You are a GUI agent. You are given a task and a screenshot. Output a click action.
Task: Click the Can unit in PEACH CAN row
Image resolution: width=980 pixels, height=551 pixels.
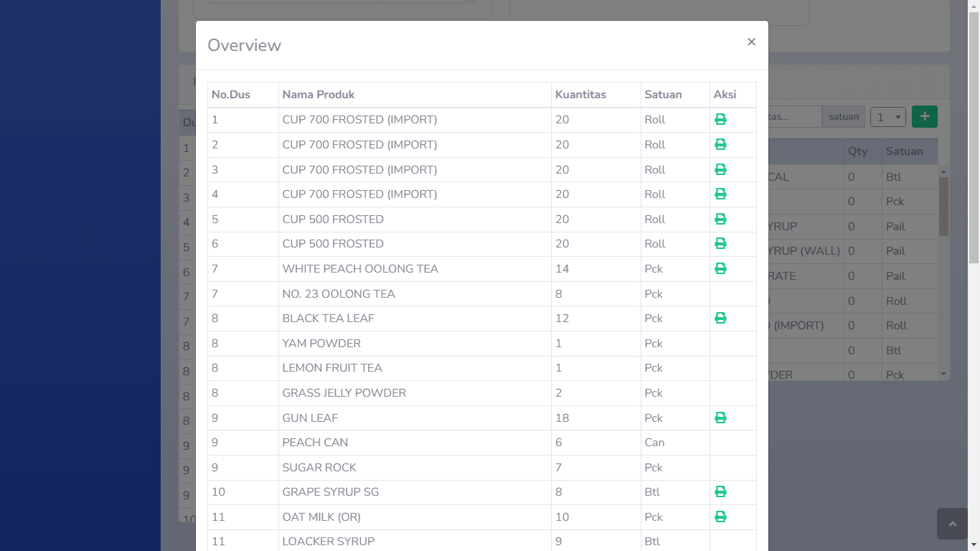(x=654, y=443)
